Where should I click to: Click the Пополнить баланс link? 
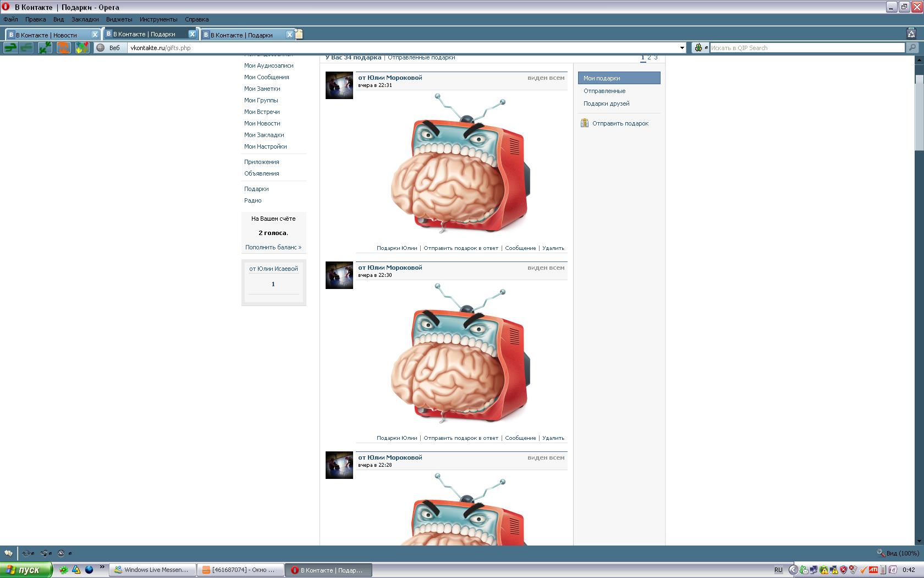pyautogui.click(x=273, y=247)
